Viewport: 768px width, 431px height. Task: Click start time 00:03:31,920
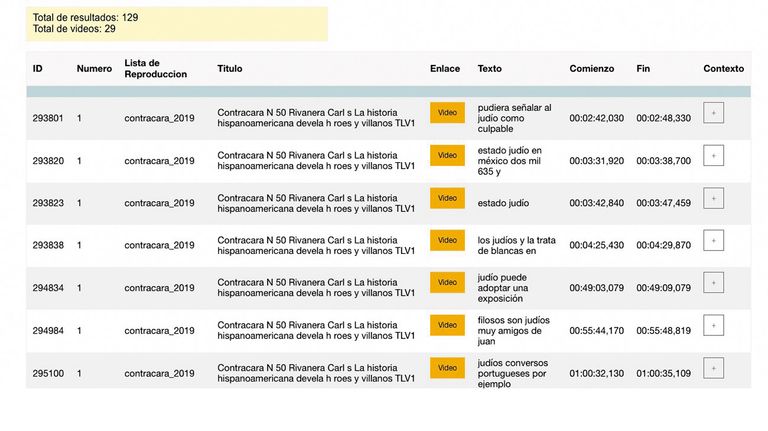coord(597,161)
